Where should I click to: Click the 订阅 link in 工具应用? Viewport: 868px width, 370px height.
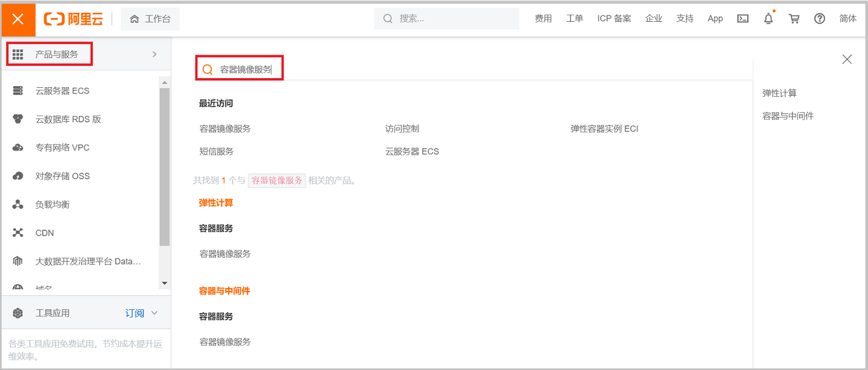tap(135, 313)
